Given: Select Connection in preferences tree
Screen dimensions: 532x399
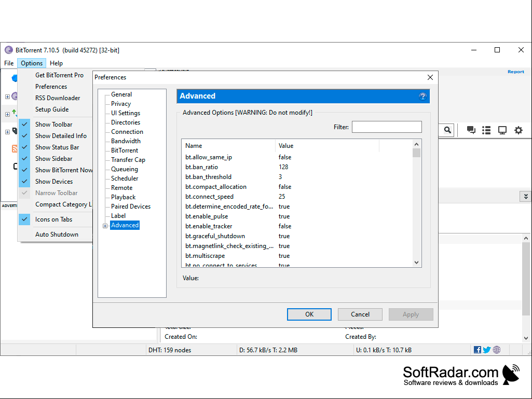Looking at the screenshot, I should point(127,132).
